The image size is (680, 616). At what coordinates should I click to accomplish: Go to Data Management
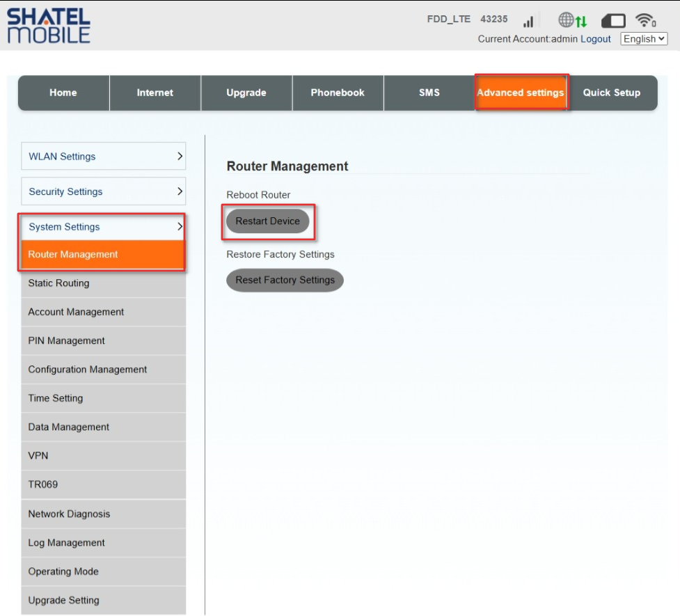[x=103, y=427]
